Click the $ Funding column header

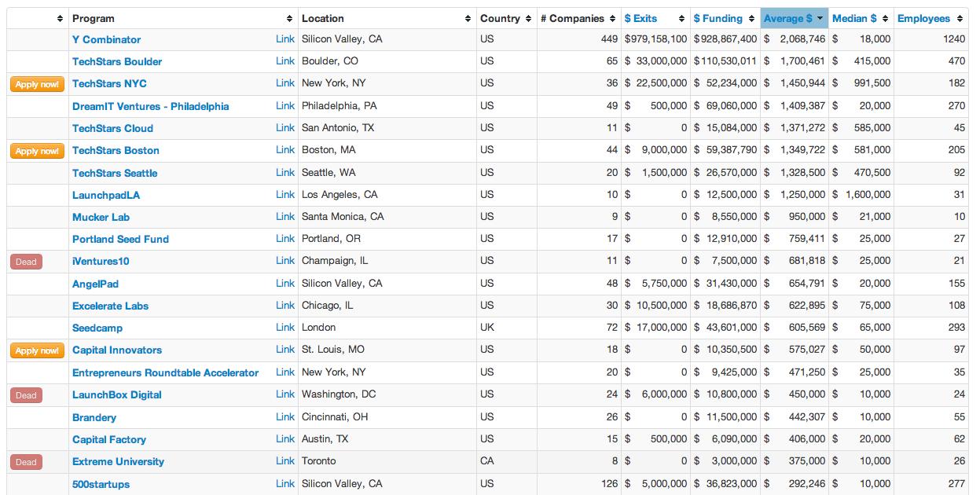coord(718,19)
